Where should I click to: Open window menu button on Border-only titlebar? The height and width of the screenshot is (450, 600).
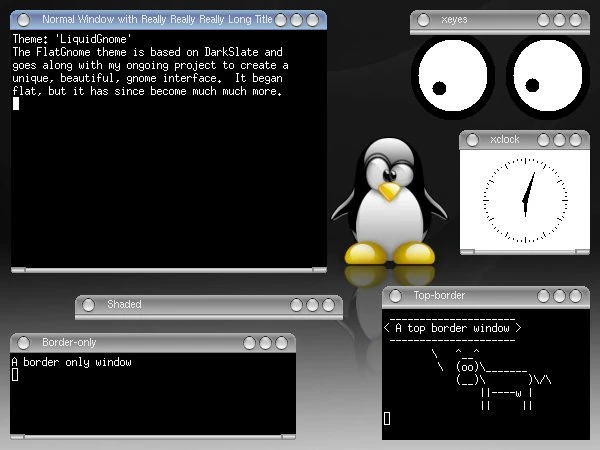[23, 343]
